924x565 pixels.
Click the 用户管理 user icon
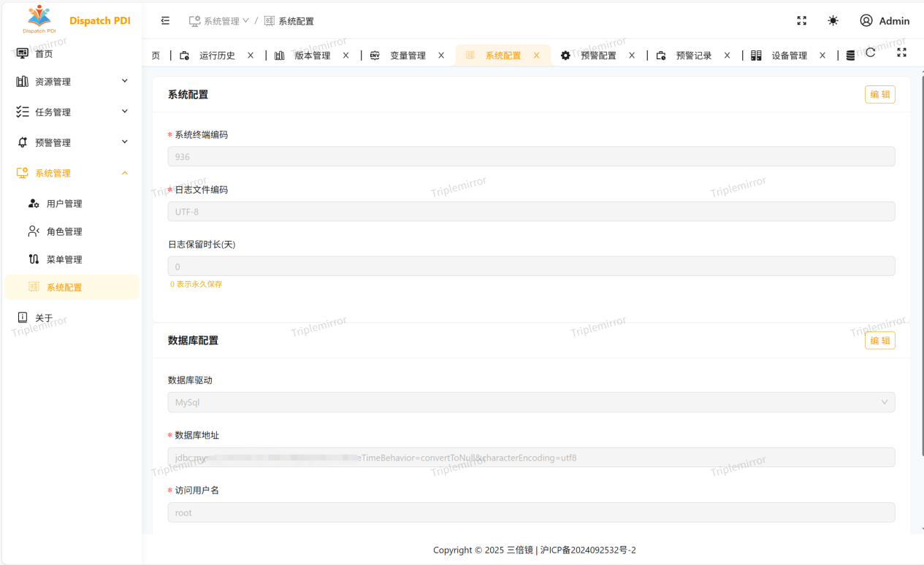click(34, 204)
